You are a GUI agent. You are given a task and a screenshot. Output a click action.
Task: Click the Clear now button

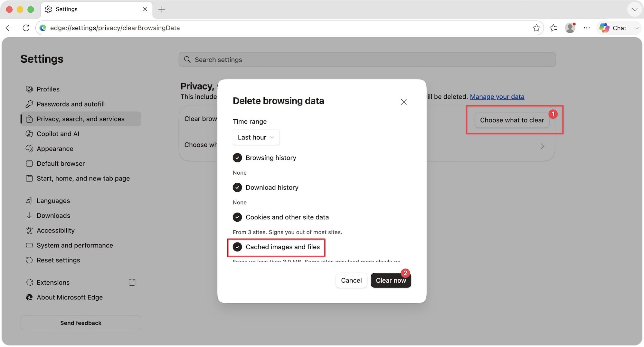tap(391, 280)
